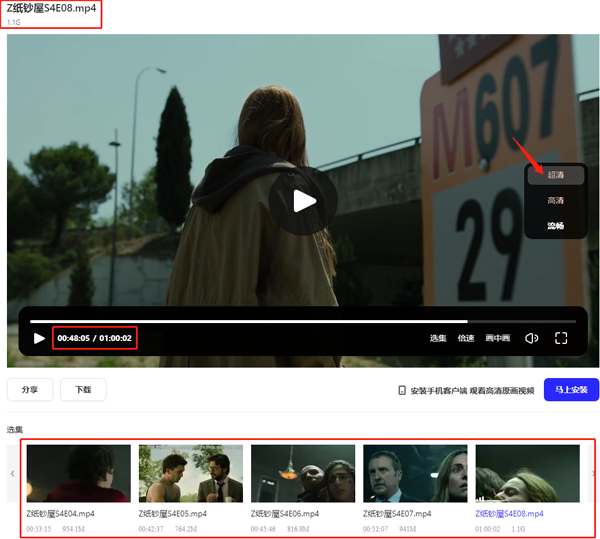Screen dimensions: 600x539
Task: Click the 分享 share button
Action: [x=30, y=390]
